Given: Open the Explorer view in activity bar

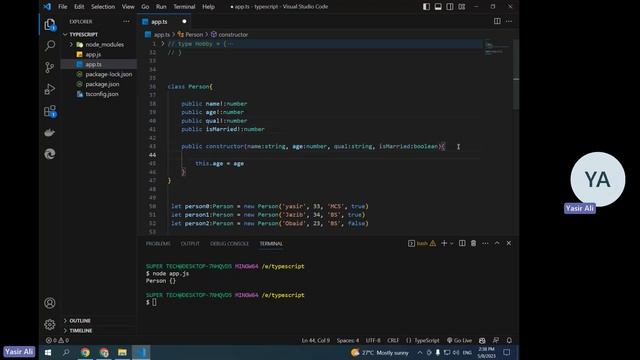Looking at the screenshot, I should coord(49,25).
